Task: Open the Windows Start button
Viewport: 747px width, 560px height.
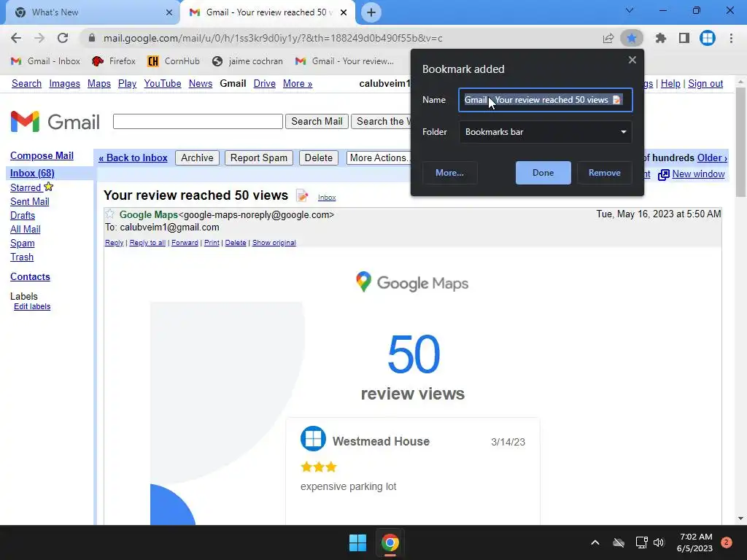Action: (x=357, y=542)
